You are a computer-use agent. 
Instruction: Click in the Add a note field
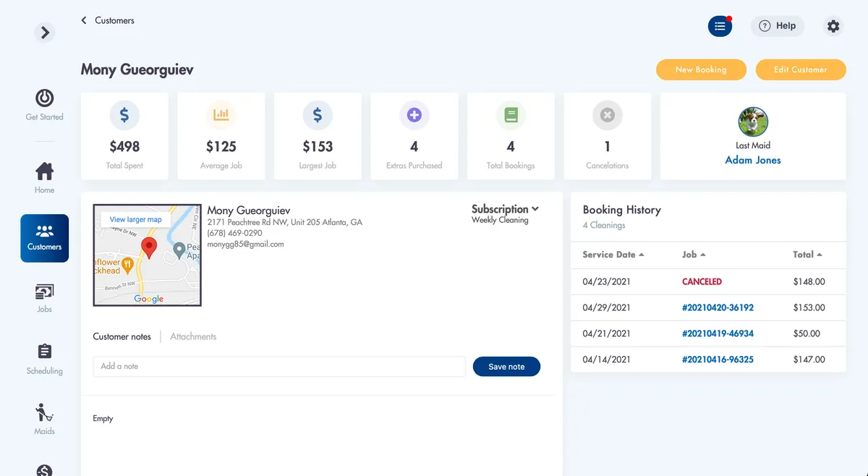tap(278, 366)
